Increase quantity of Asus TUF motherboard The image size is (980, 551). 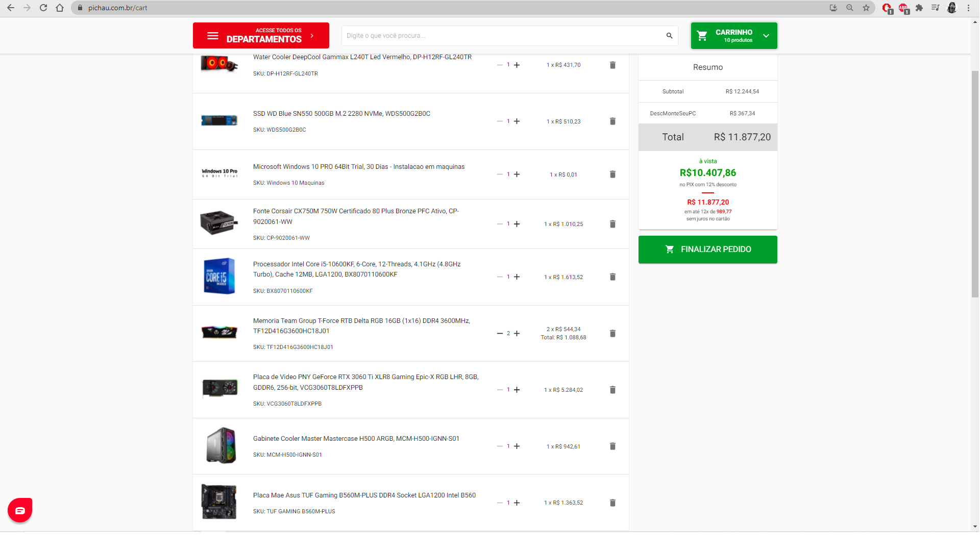point(517,503)
